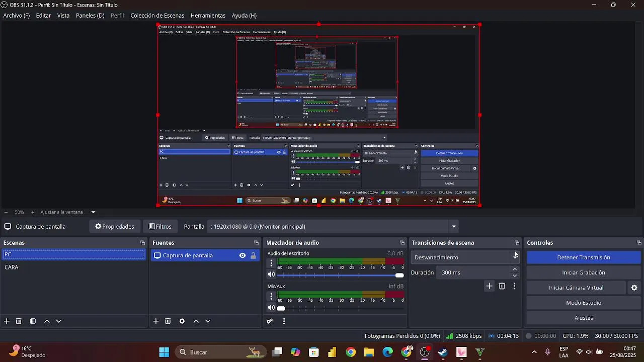Screen dimensions: 644x362
Task: Pop out the Escenas dock panel
Action: pos(142,243)
